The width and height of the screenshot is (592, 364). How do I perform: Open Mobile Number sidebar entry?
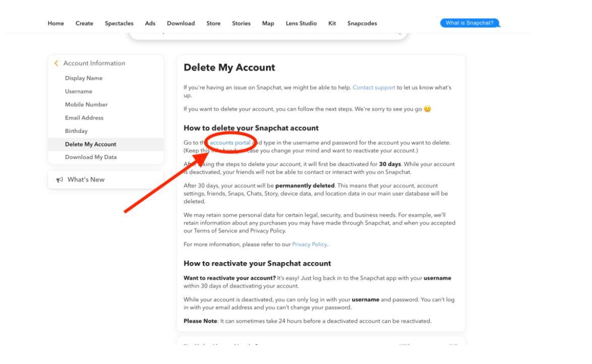click(86, 104)
